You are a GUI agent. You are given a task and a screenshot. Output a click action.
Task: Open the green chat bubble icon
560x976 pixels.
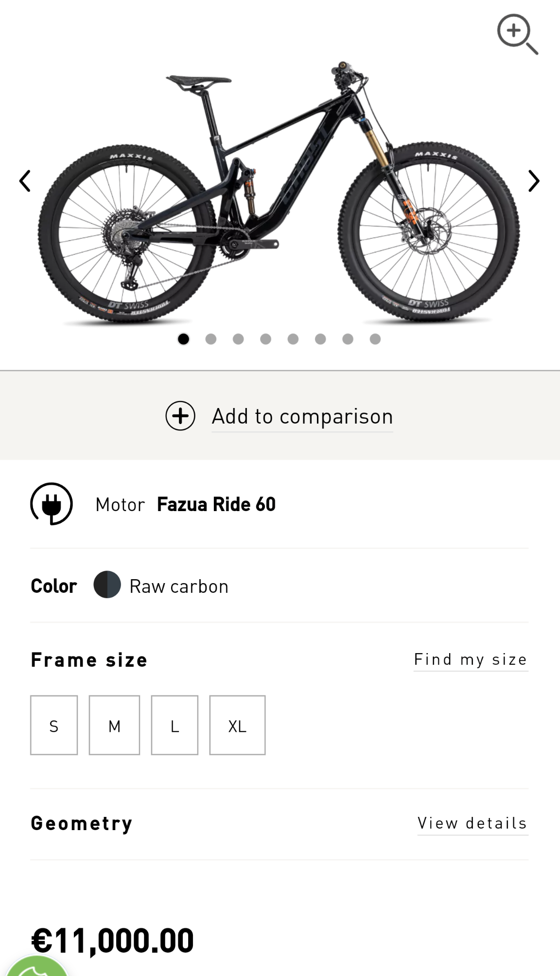[x=36, y=968]
